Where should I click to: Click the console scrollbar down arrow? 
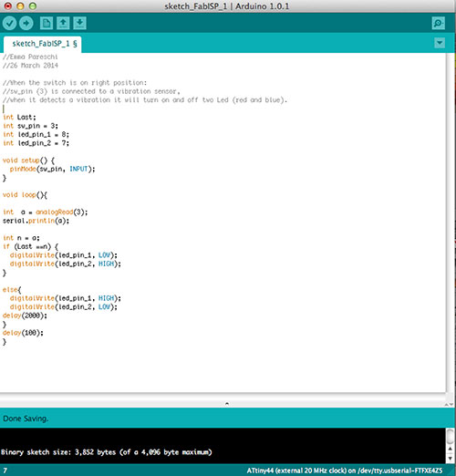tap(451, 459)
